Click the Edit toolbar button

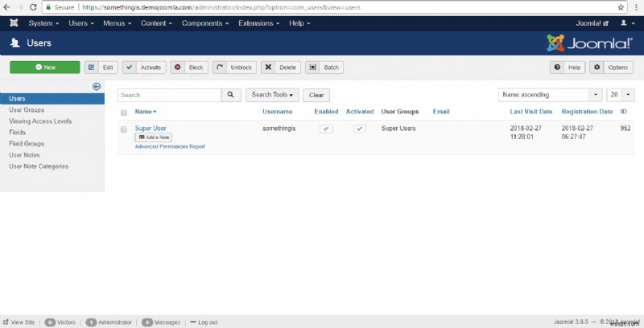click(x=101, y=68)
